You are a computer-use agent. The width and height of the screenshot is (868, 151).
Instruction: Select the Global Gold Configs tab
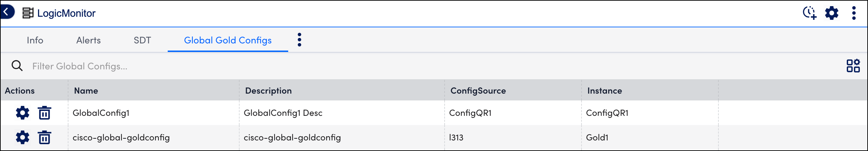coord(228,40)
